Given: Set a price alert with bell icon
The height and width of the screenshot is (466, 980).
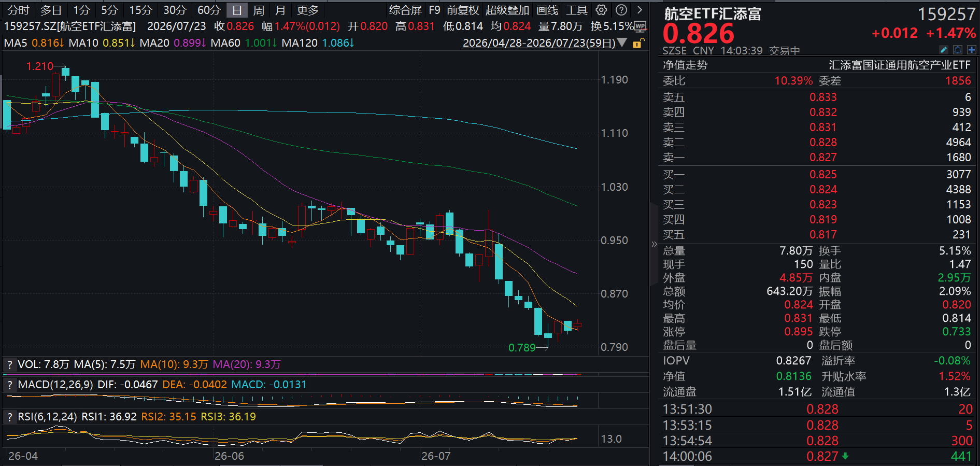Looking at the screenshot, I should point(958,50).
